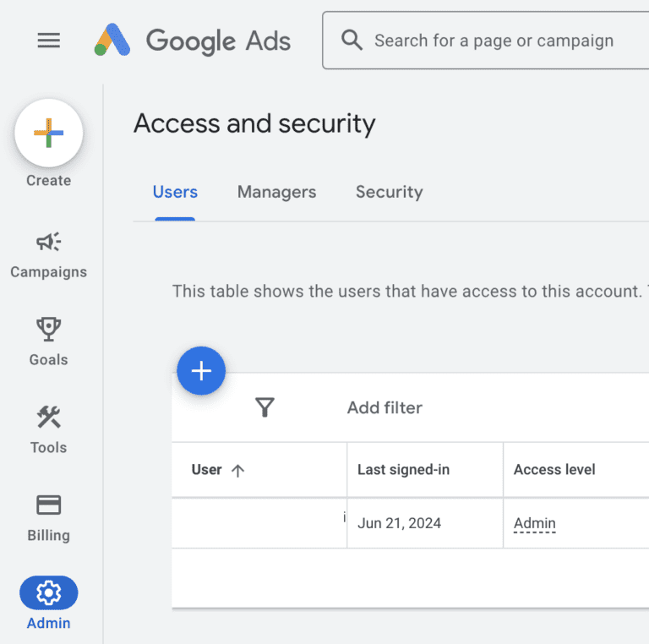This screenshot has width=649, height=644.
Task: Switch to the Security tab
Action: point(389,192)
